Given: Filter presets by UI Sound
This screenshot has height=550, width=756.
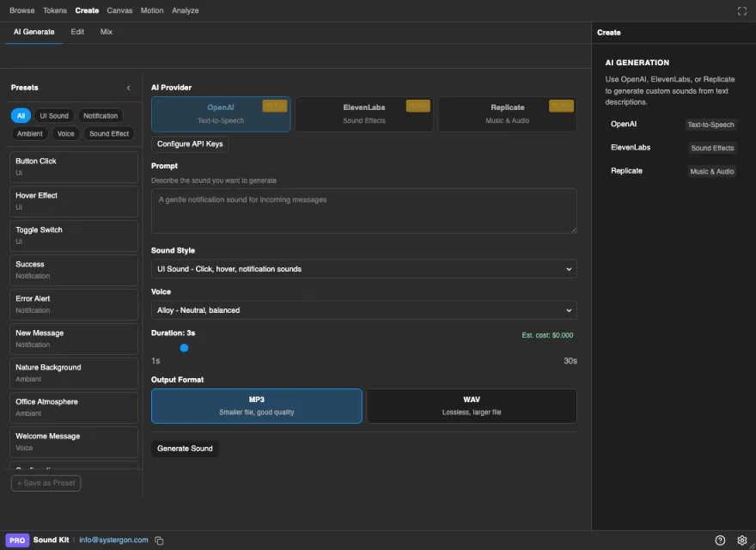Looking at the screenshot, I should (x=54, y=116).
